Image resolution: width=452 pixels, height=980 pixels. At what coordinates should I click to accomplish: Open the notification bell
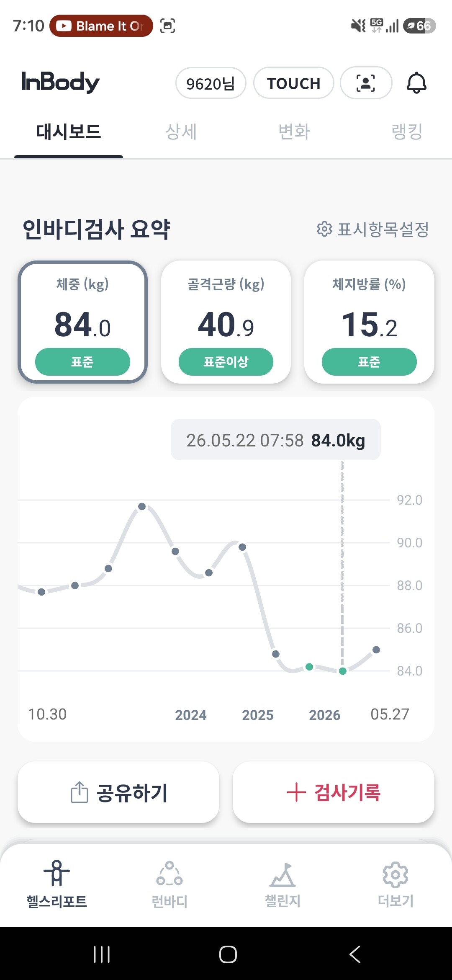coord(416,83)
